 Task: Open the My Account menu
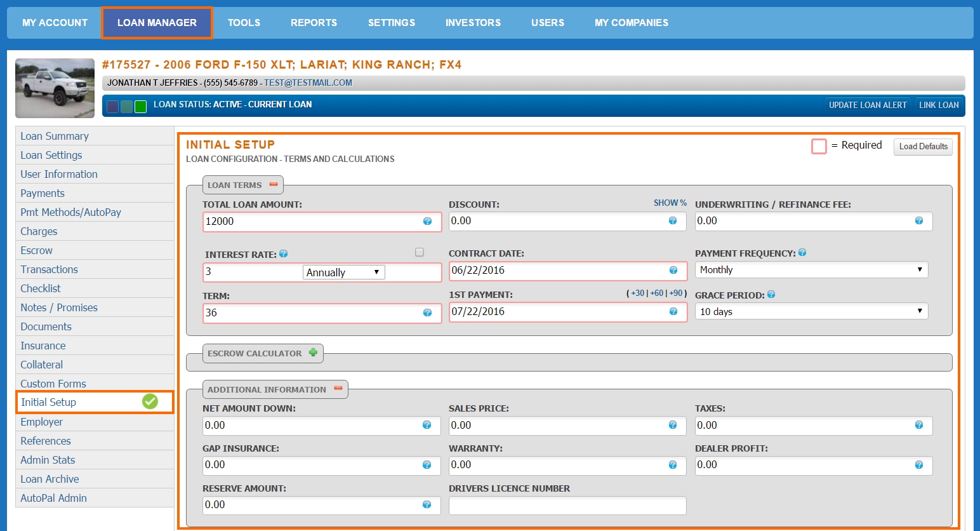pos(55,23)
